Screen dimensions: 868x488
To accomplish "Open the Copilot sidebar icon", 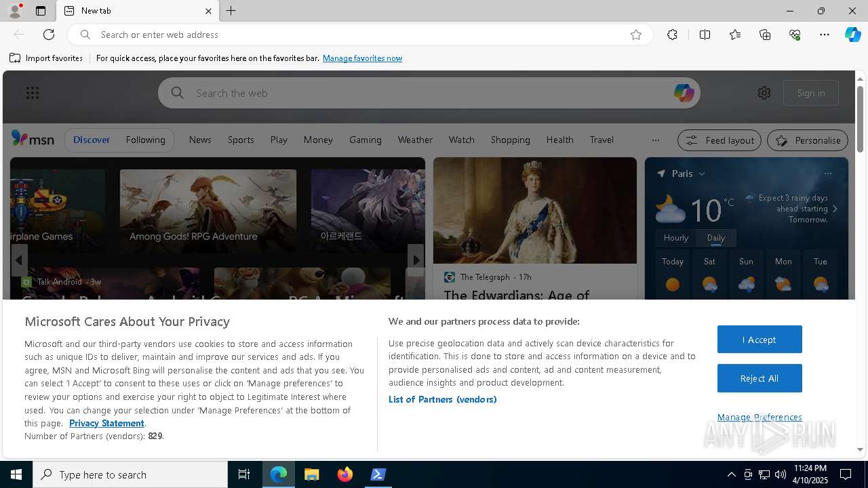I will (x=852, y=35).
